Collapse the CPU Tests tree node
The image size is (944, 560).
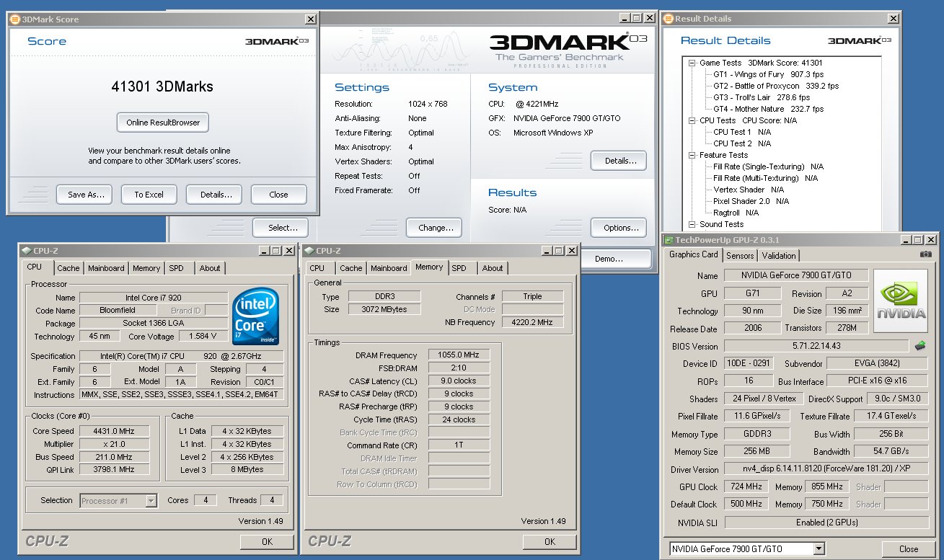[x=692, y=120]
